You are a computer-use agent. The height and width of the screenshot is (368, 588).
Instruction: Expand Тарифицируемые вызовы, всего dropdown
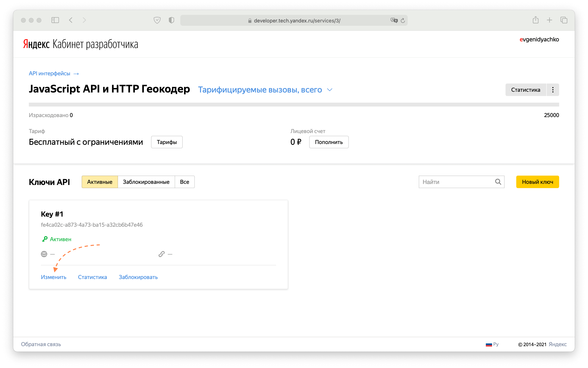tap(265, 90)
